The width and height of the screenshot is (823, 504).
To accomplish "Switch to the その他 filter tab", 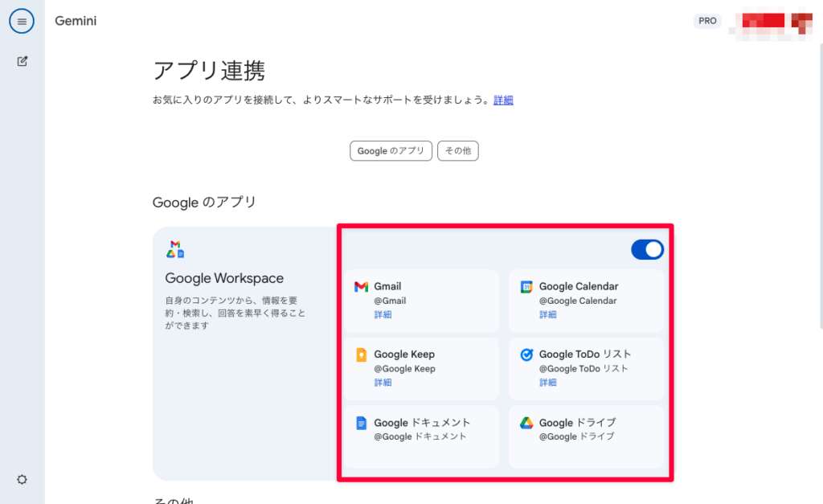I will tap(458, 150).
